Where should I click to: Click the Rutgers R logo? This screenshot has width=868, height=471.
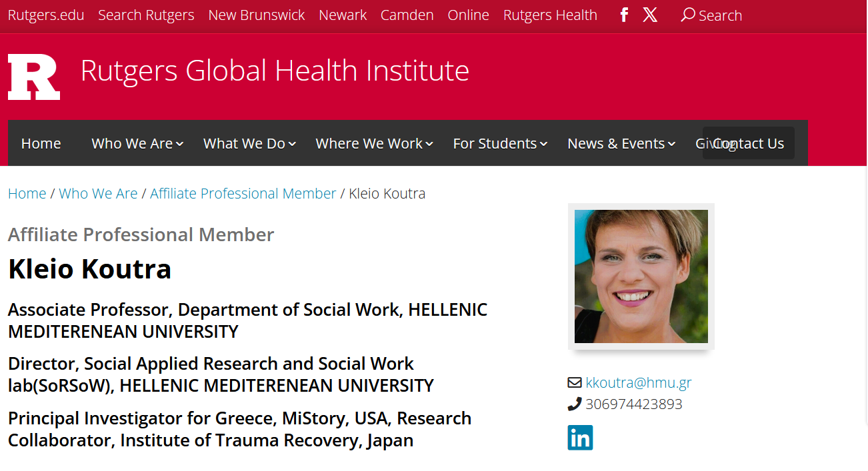pyautogui.click(x=34, y=77)
